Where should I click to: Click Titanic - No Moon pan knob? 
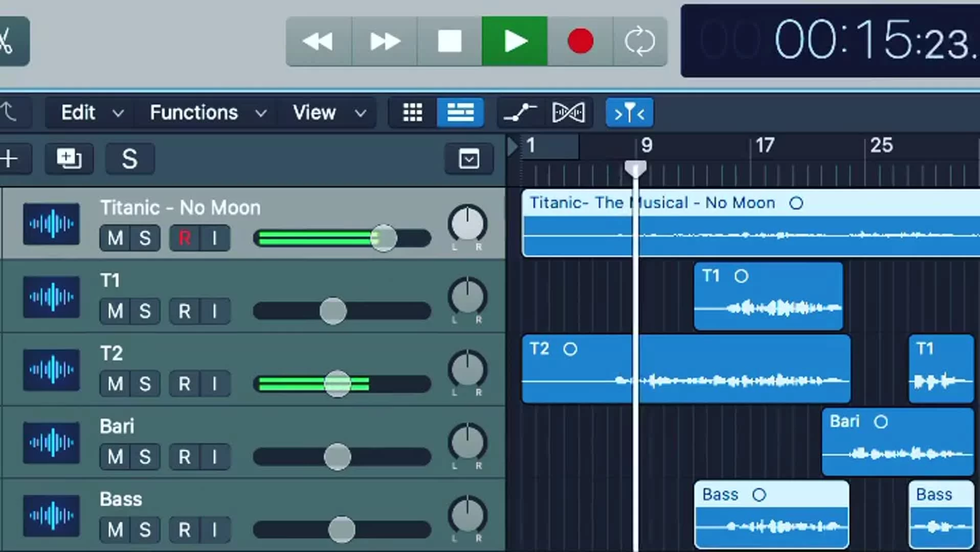[467, 223]
